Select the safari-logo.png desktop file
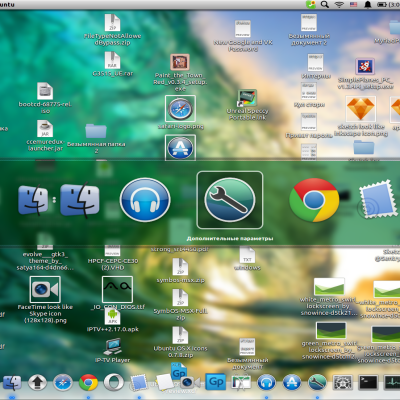This screenshot has width=400, height=400. pyautogui.click(x=180, y=113)
